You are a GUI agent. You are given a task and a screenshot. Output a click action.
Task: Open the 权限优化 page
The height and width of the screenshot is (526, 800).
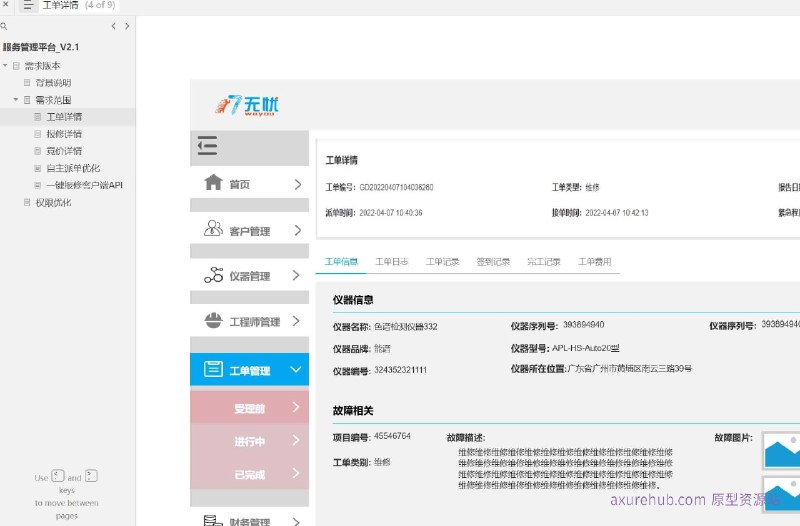pyautogui.click(x=53, y=203)
